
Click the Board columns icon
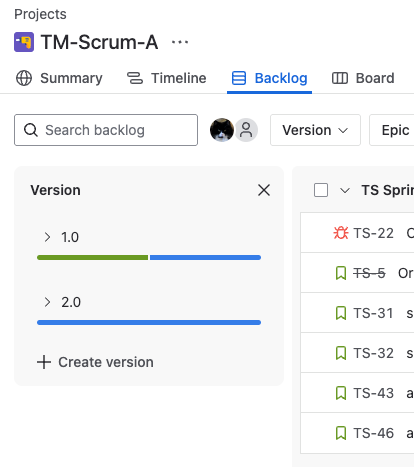pos(340,78)
